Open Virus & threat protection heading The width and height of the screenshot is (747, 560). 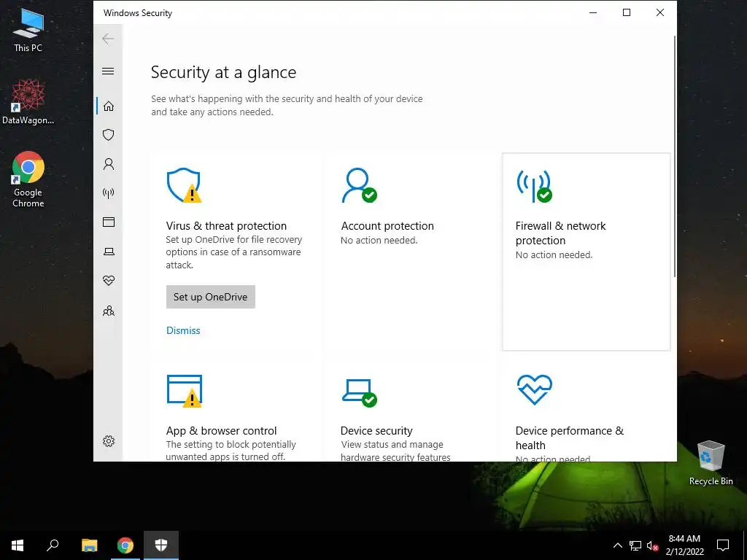(226, 226)
